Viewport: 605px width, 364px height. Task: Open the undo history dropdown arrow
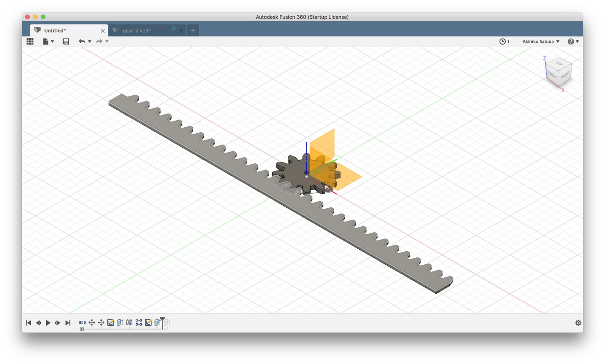(90, 42)
